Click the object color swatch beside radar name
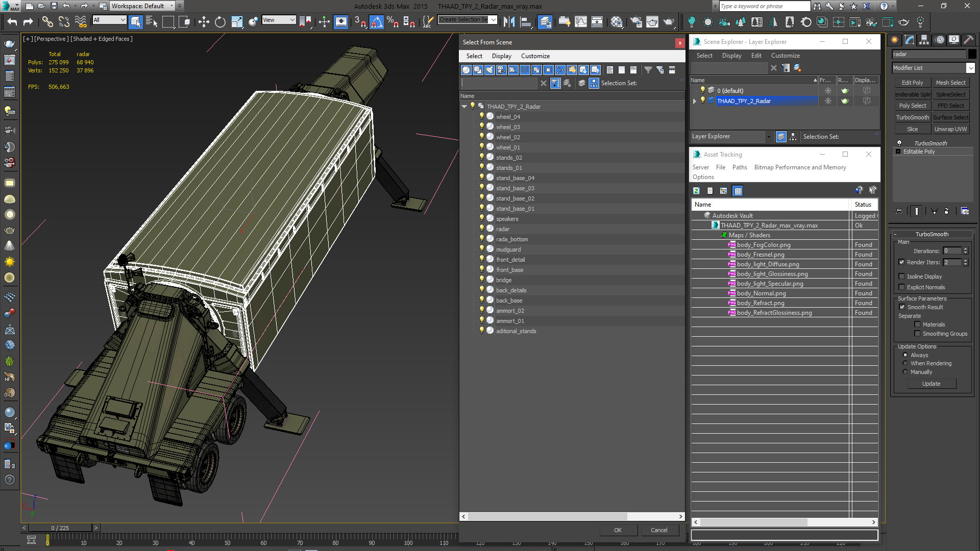 [972, 54]
